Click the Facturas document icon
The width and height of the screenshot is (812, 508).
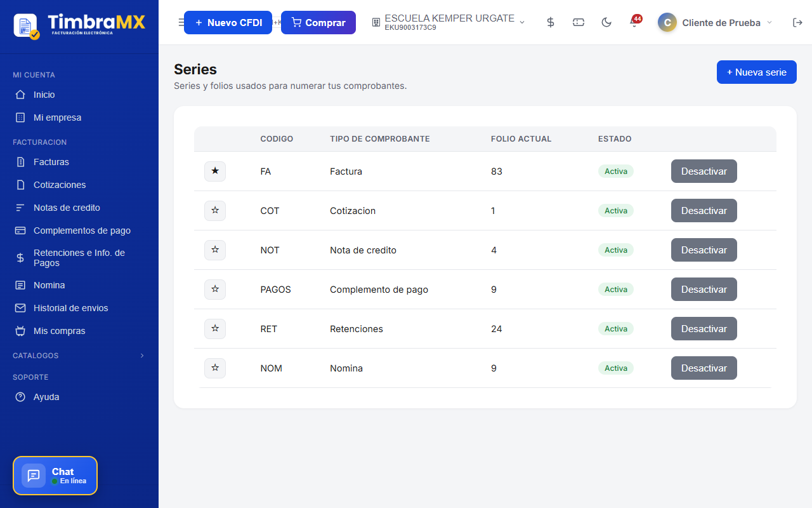[x=20, y=162]
